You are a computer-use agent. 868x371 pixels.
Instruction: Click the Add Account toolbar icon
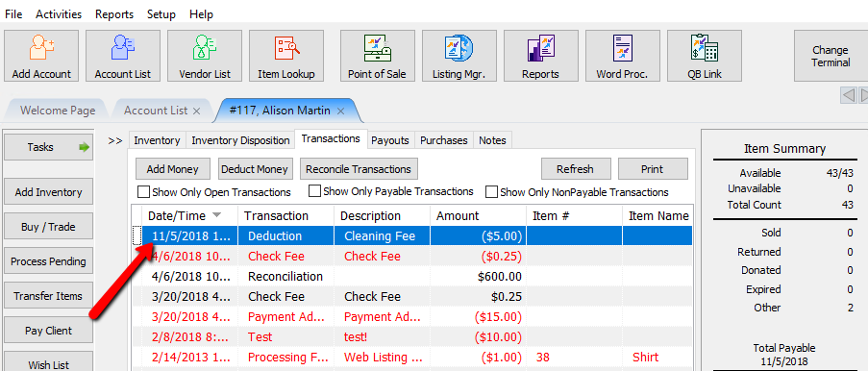(x=41, y=56)
